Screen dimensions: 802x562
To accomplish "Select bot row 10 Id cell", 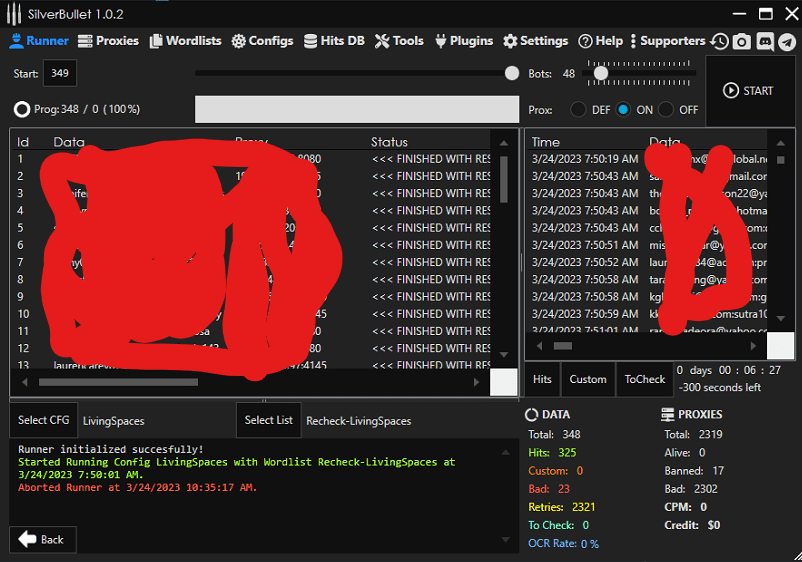I will [24, 314].
